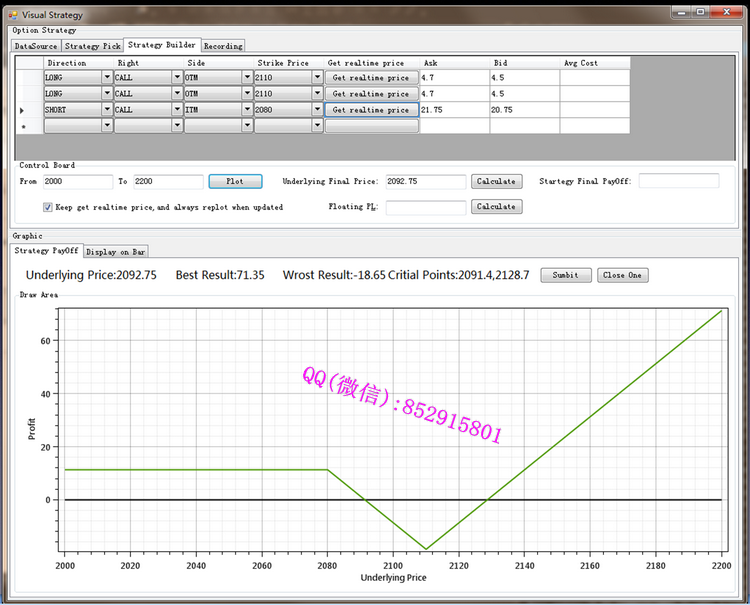
Task: Select the new row asterisk marker
Action: tap(23, 126)
